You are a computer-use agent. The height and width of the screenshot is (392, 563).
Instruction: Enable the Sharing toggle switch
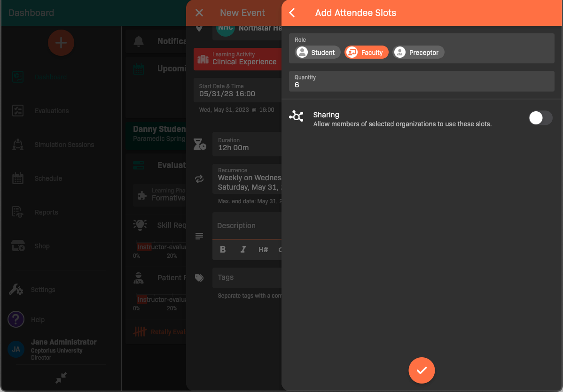point(540,118)
